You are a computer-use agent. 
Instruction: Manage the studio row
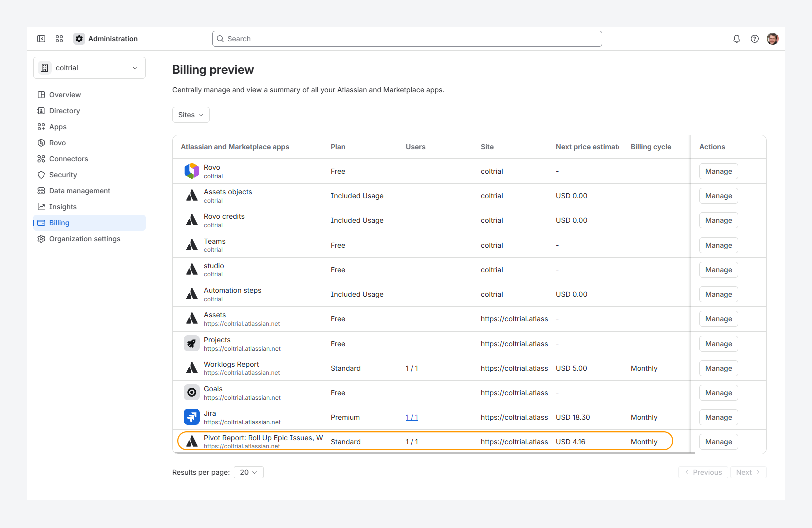(719, 270)
